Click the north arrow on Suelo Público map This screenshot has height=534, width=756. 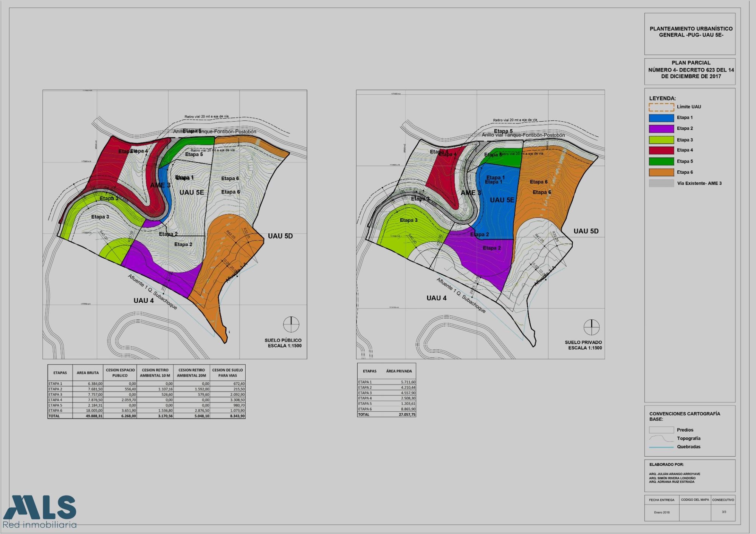(291, 324)
